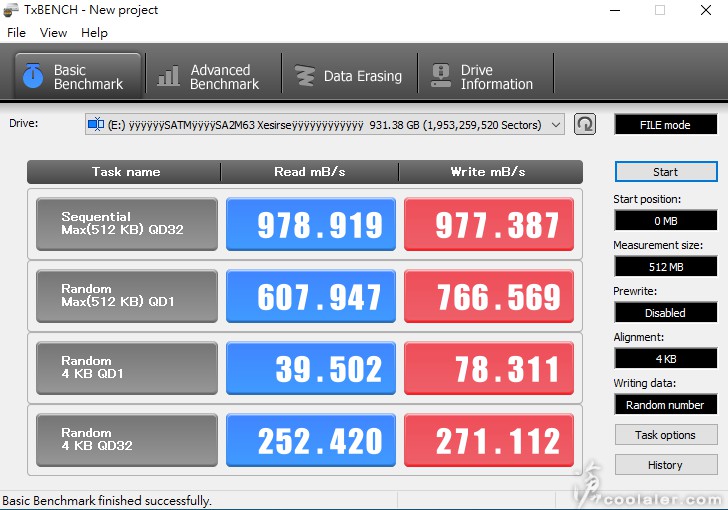Image resolution: width=728 pixels, height=510 pixels.
Task: Click the bar chart icon of Advanced Benchmark
Action: coord(168,76)
